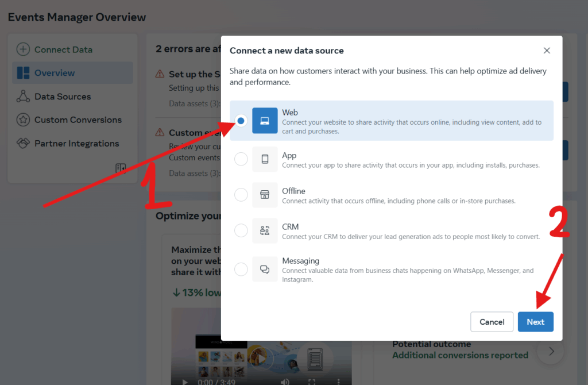Image resolution: width=588 pixels, height=385 pixels.
Task: Go to next card with right chevron
Action: (551, 351)
